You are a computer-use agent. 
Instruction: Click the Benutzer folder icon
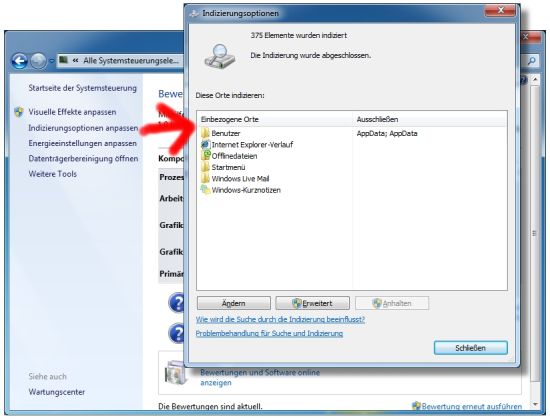click(205, 133)
